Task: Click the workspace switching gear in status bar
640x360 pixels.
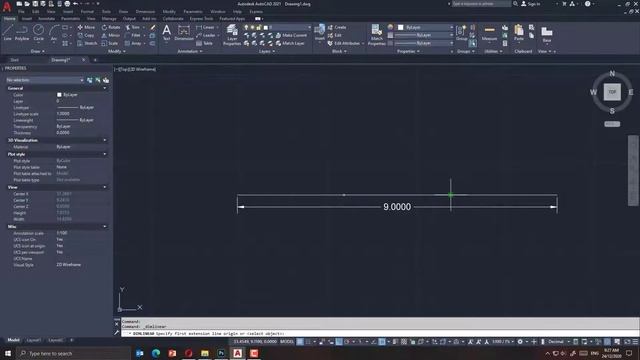Action: (x=520, y=342)
